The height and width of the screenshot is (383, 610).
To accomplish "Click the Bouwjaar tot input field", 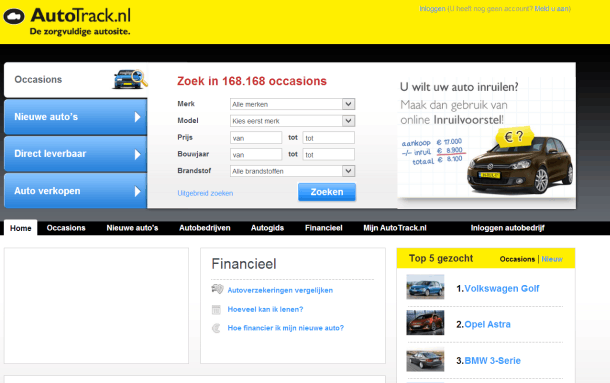I will pyautogui.click(x=329, y=155).
